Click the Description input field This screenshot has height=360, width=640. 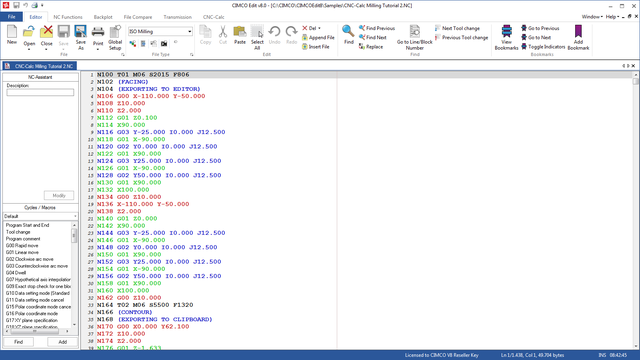click(40, 93)
